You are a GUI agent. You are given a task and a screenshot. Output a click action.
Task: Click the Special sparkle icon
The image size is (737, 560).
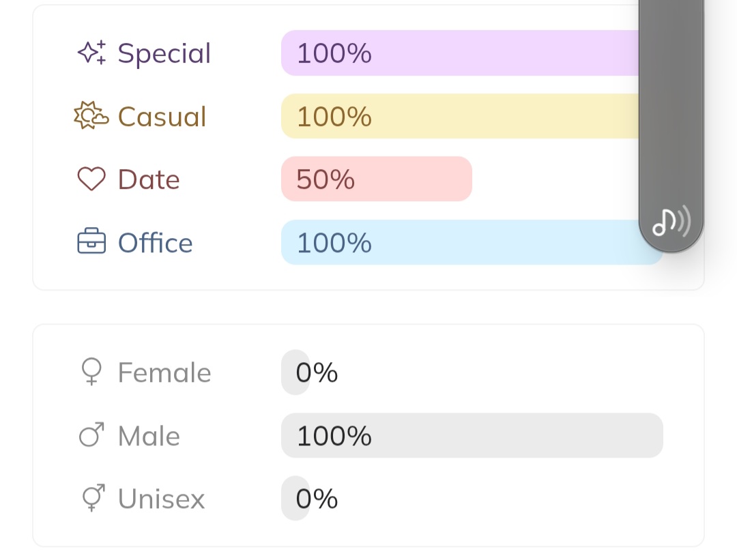tap(91, 53)
